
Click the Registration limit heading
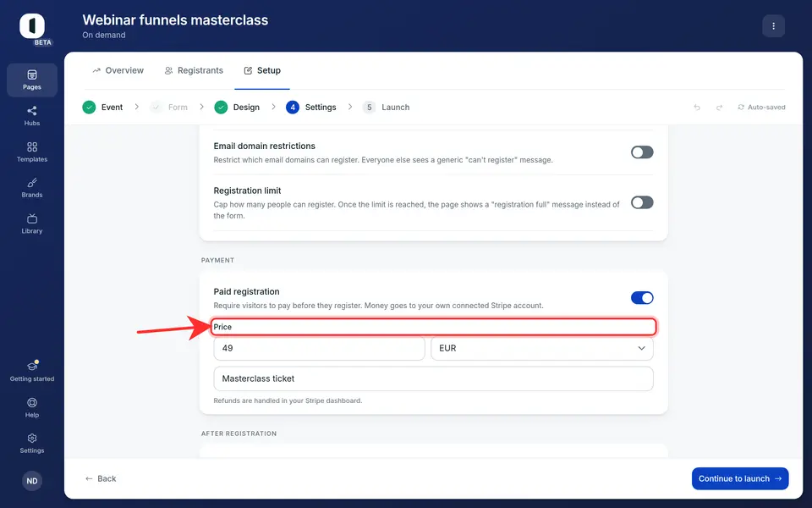click(248, 190)
